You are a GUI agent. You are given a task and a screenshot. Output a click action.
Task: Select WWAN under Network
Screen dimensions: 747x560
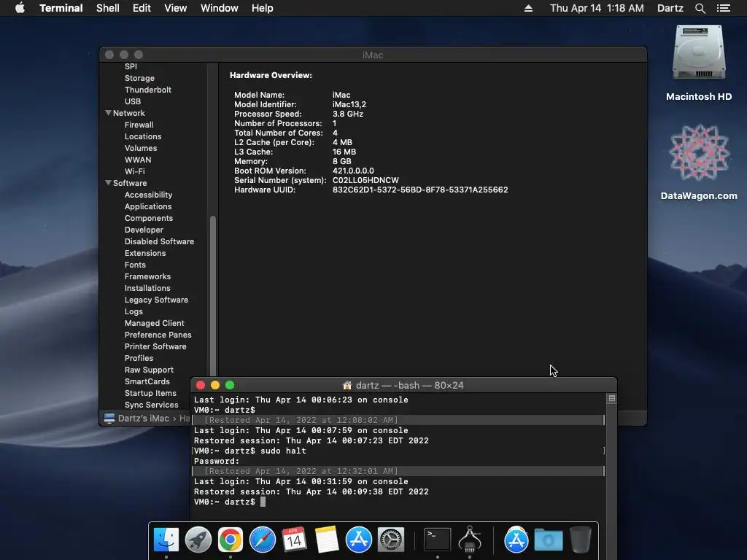point(138,160)
